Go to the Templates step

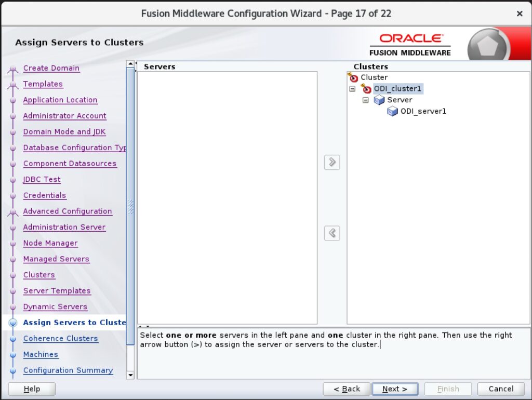pos(43,84)
